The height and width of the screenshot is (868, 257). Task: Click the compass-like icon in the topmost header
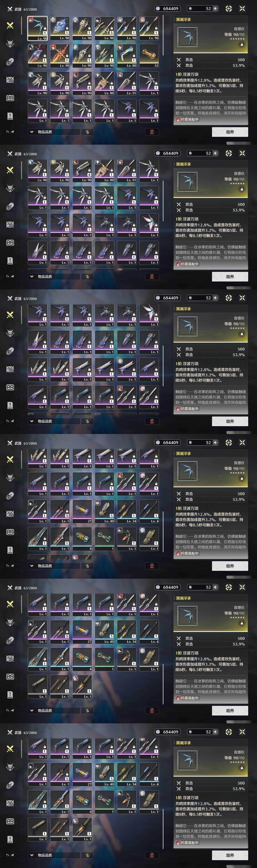pos(229,8)
